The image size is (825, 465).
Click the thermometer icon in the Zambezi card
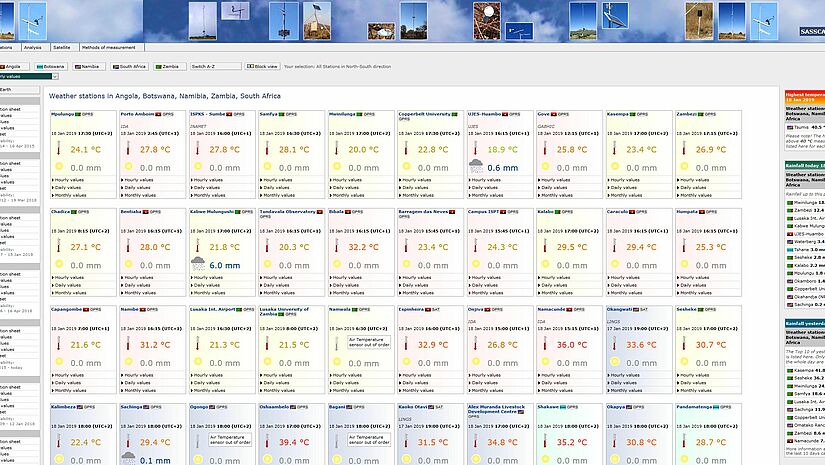click(683, 149)
